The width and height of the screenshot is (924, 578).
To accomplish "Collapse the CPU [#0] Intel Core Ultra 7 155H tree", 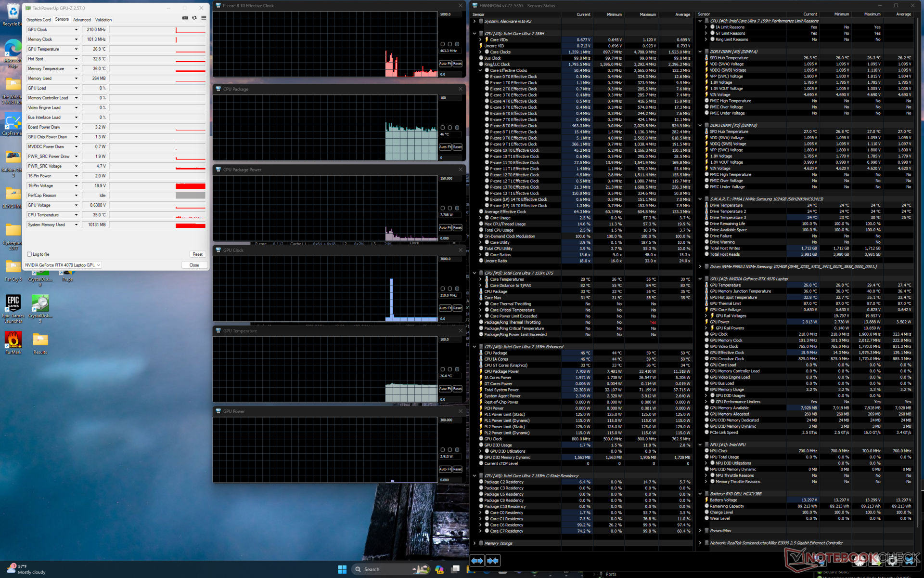I will (x=475, y=34).
